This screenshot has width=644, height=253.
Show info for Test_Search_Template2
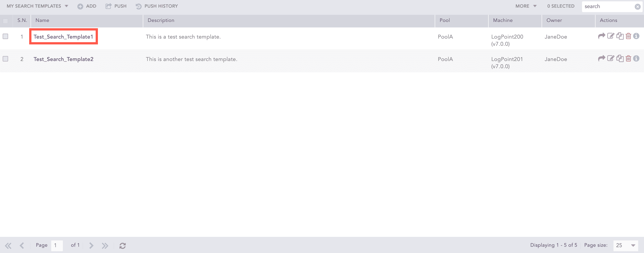point(636,59)
